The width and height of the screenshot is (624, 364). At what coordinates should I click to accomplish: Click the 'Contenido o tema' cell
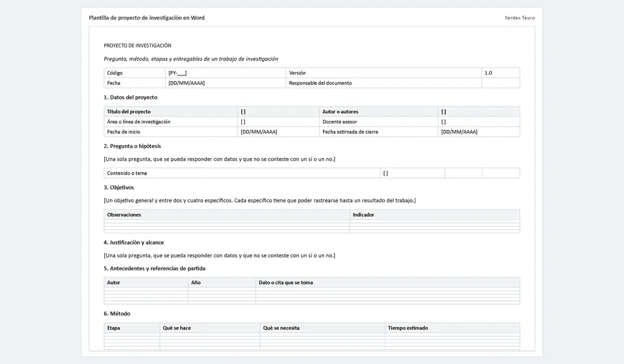242,173
